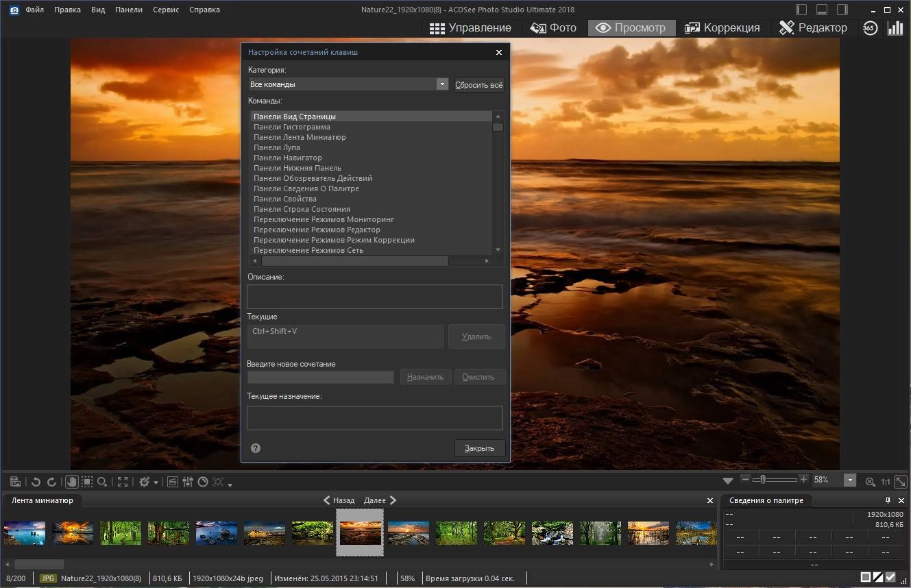Screen dimensions: 911x588
Task: Switch to Редактор mode
Action: point(814,28)
